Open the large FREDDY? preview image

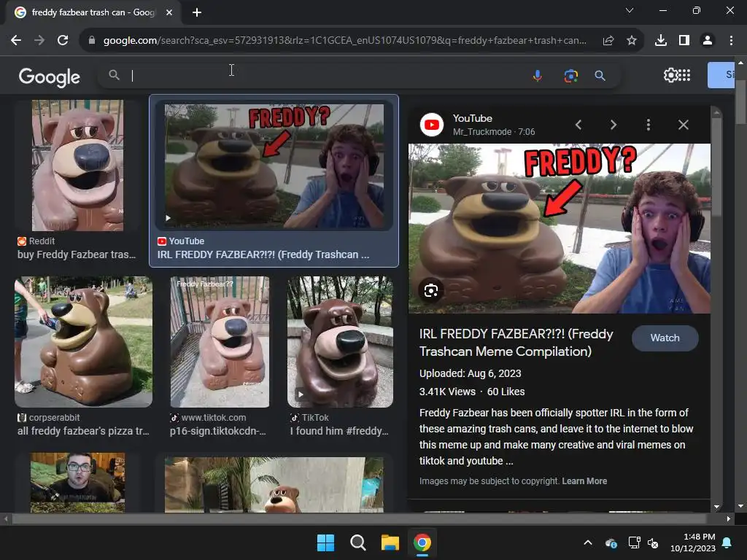coord(560,228)
